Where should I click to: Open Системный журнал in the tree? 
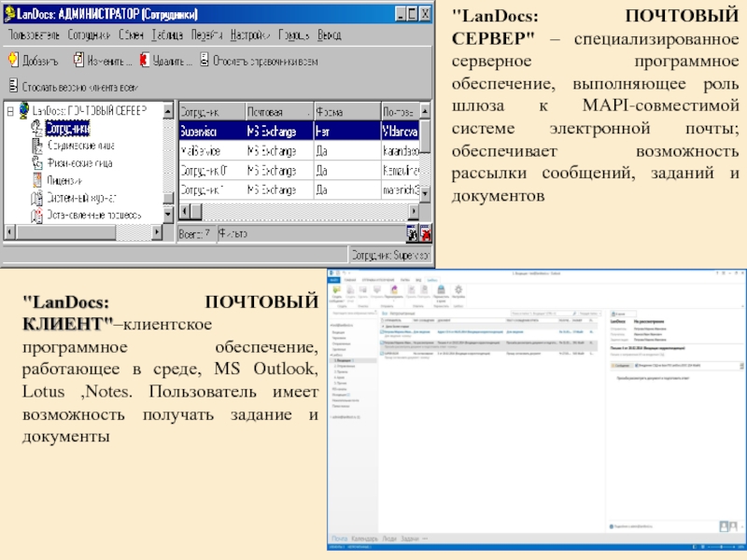pyautogui.click(x=80, y=197)
